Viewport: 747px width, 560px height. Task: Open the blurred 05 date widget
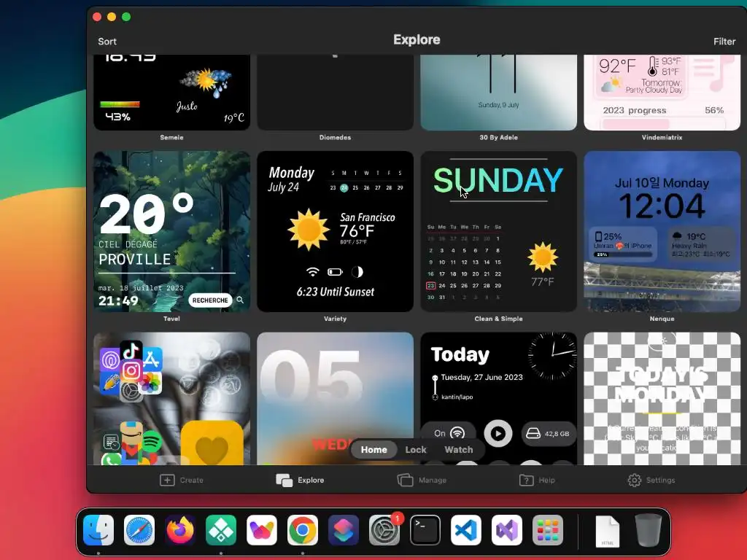(336, 399)
